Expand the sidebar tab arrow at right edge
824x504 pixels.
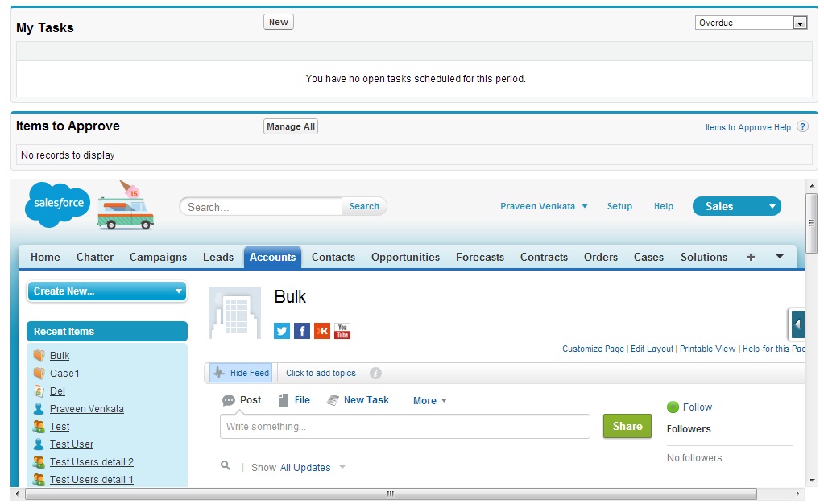[x=797, y=324]
